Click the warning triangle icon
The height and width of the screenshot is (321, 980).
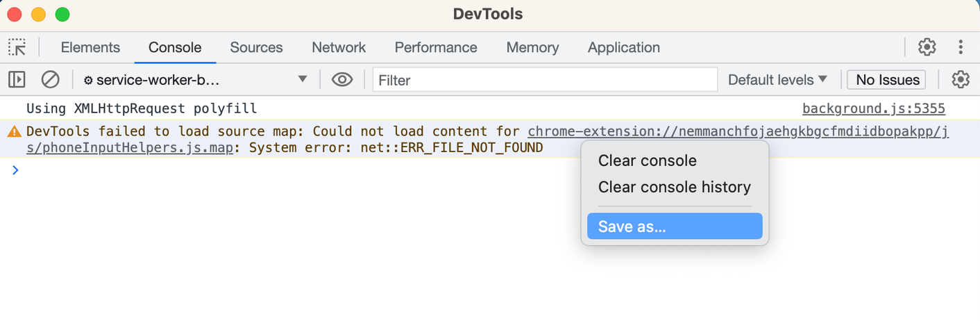click(x=14, y=132)
